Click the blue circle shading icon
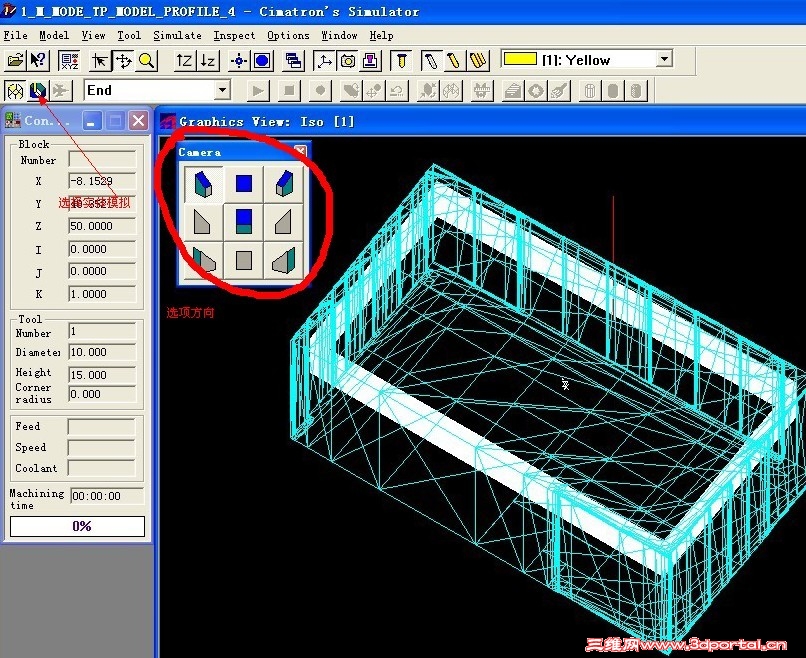Viewport: 806px width, 658px height. click(262, 61)
